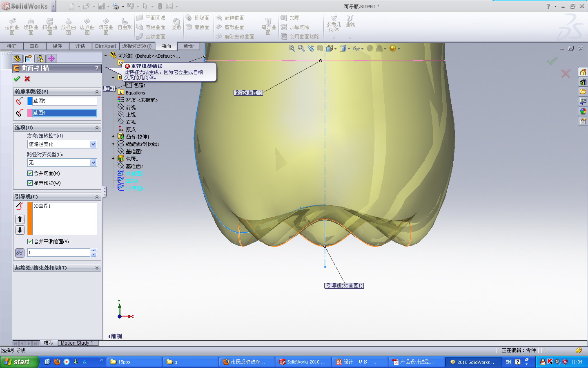Screen dimensions: 588x368
Task: Switch to 评估 tab
Action: (80, 46)
